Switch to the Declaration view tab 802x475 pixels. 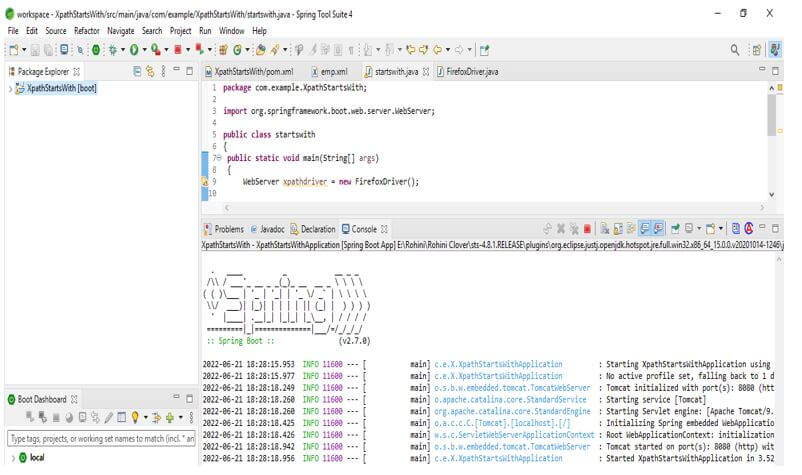313,229
